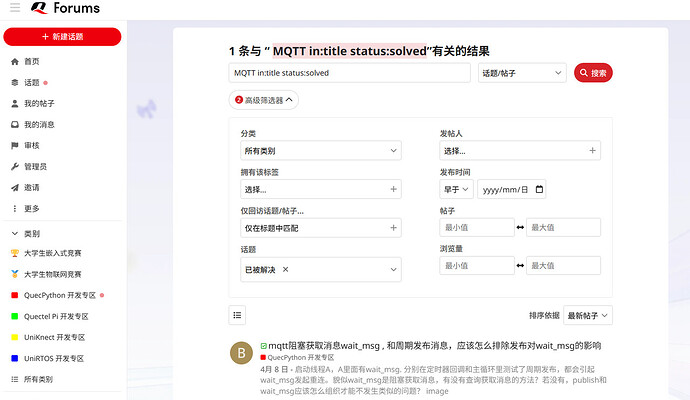
Task: Click yellow swatch beside UniKnect 开发专区
Action: (15, 337)
